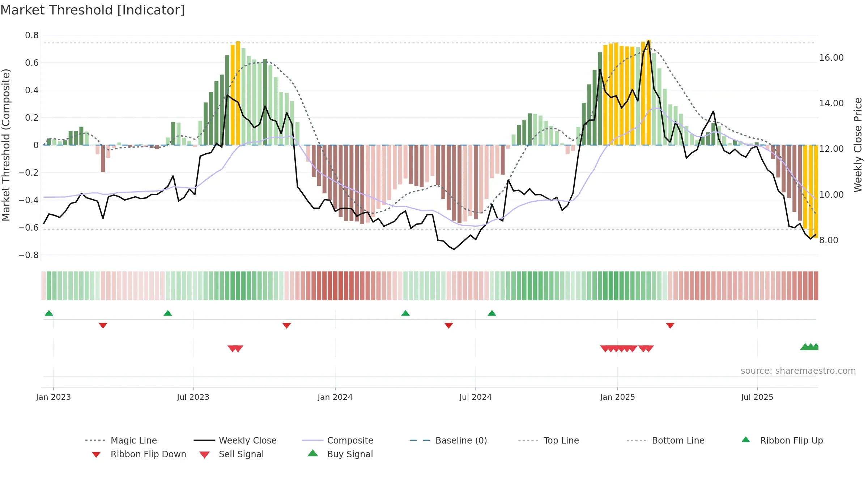Click the −0.8 composite axis value
This screenshot has height=488, width=868.
(x=29, y=255)
